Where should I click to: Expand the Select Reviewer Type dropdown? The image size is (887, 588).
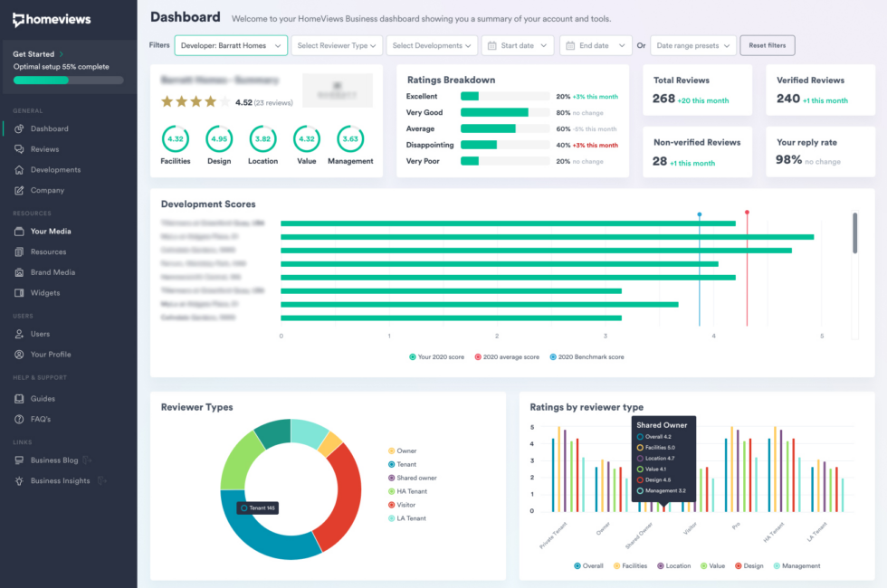[x=337, y=44]
